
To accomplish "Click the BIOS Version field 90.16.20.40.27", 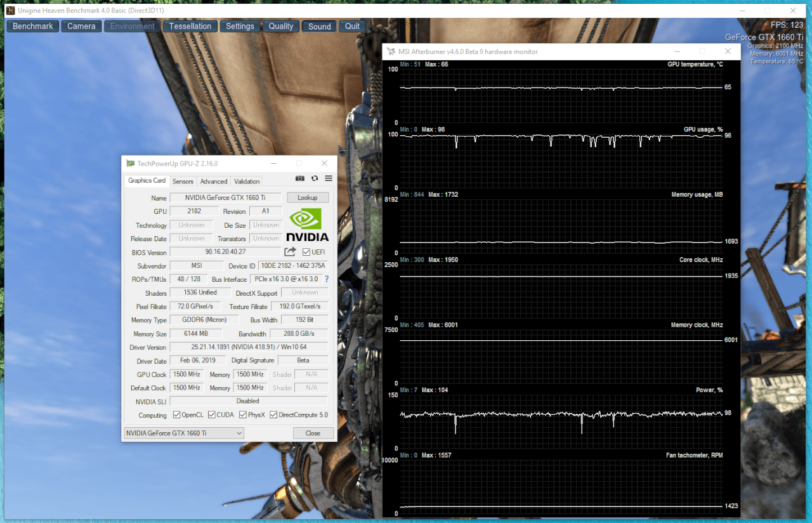I will click(225, 252).
